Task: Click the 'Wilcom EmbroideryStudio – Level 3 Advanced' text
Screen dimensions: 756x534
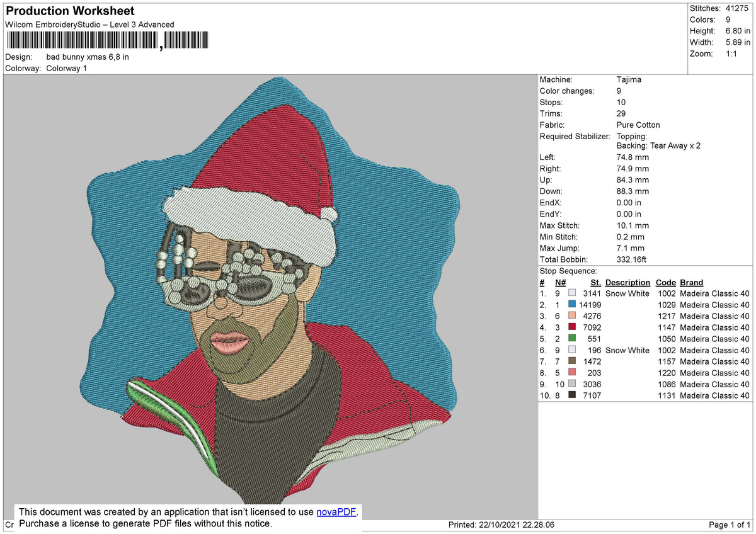Action: pyautogui.click(x=89, y=25)
